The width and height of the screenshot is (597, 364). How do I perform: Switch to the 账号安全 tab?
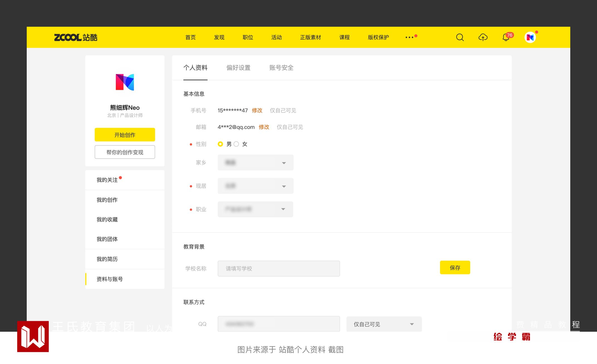[x=281, y=68]
